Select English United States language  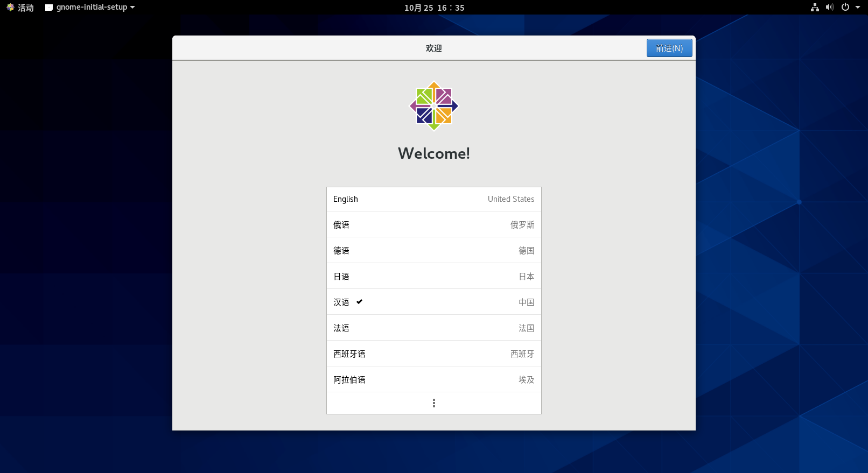pos(433,199)
